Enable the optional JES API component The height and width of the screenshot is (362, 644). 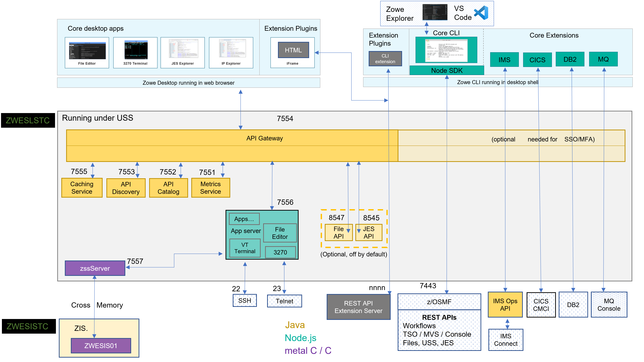(369, 232)
